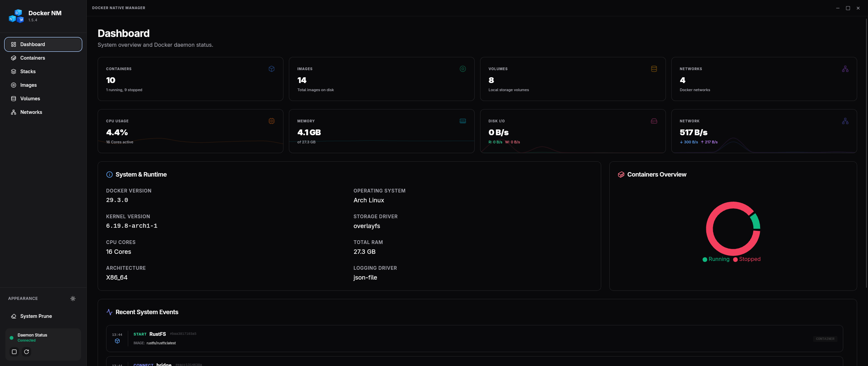Click the Running legend item in Containers Overview

click(x=716, y=259)
